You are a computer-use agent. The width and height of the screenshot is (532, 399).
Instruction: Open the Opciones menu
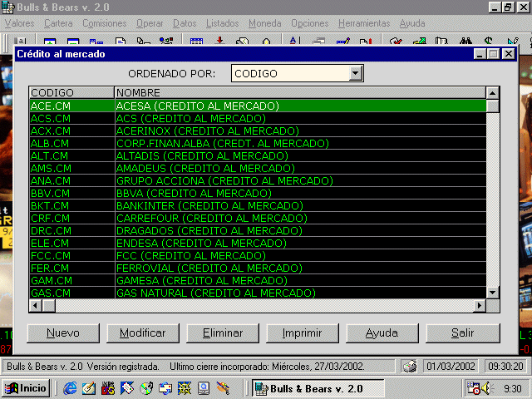[310, 23]
